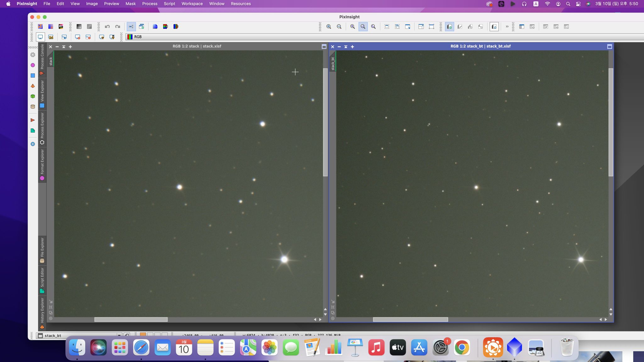Screen dimensions: 644x362
Task: Open the Script menu
Action: pos(169,4)
